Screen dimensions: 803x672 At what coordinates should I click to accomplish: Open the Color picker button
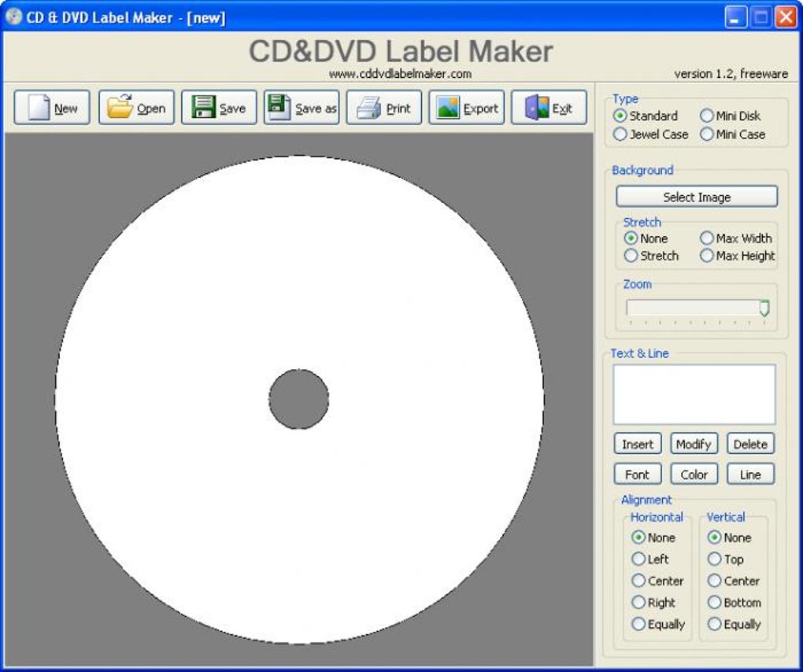[694, 474]
